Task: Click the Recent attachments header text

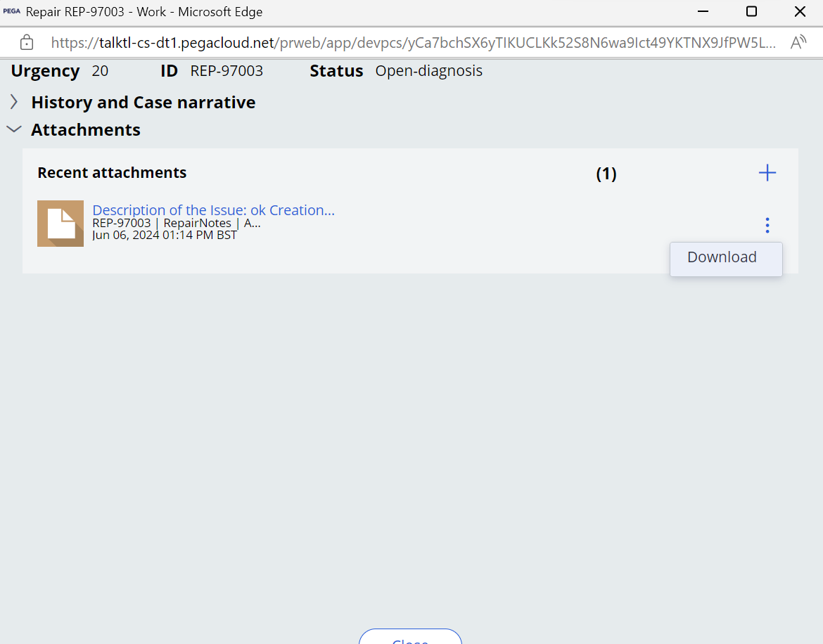Action: click(112, 173)
